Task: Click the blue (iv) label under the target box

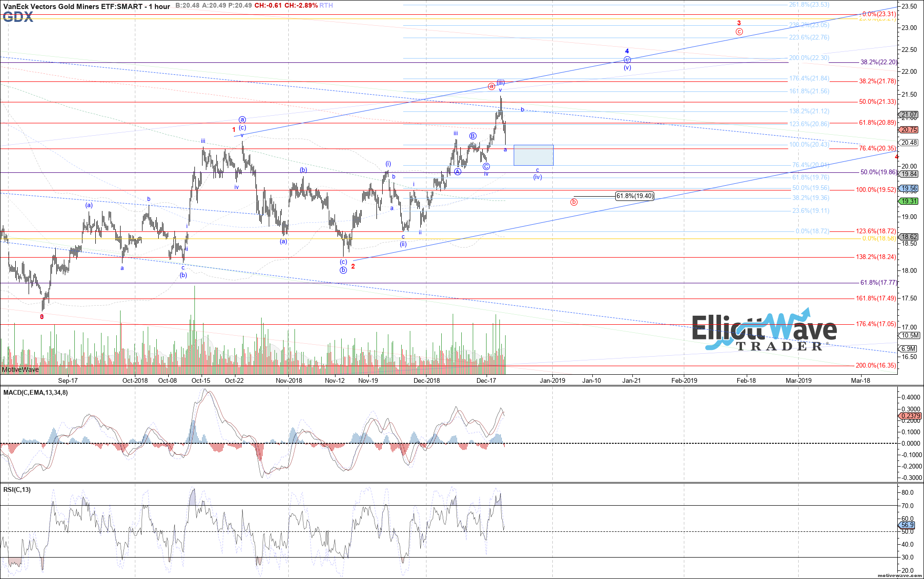Action: (538, 177)
